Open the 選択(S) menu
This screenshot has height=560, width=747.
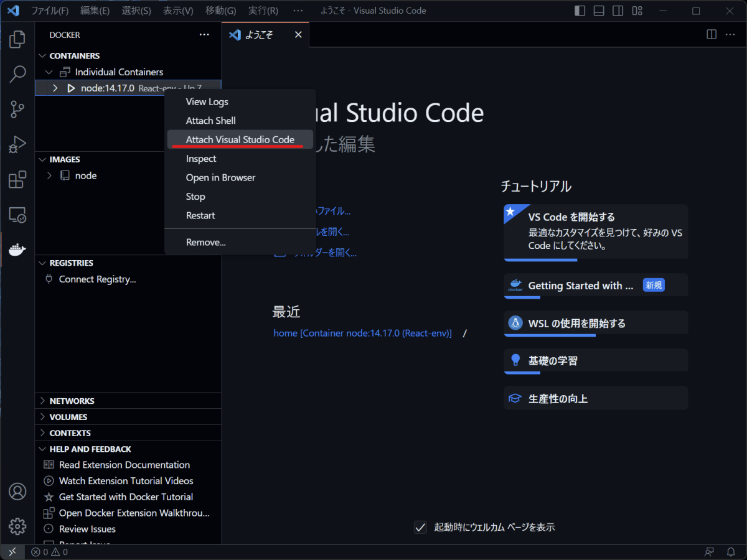[x=136, y=11]
